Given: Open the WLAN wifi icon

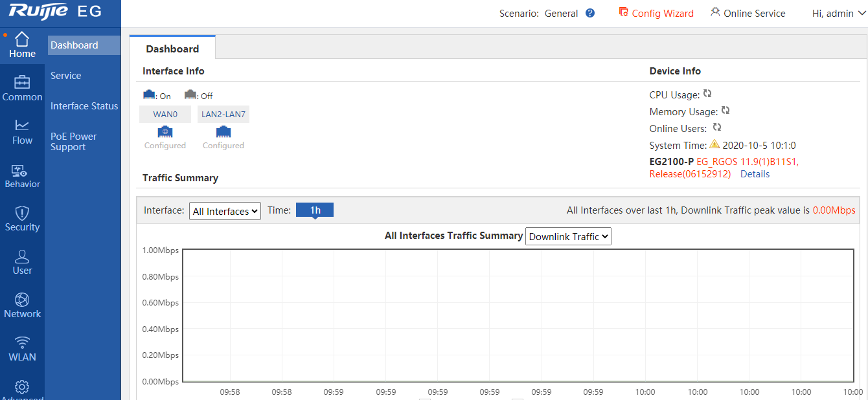Looking at the screenshot, I should pyautogui.click(x=22, y=342).
